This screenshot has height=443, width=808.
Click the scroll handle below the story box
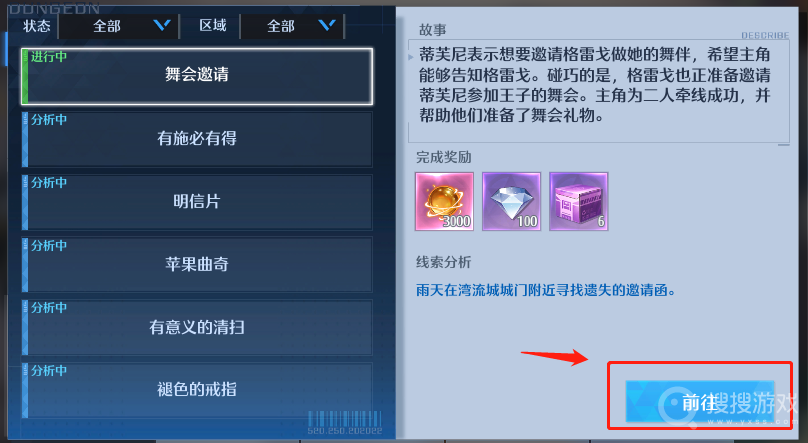click(x=783, y=145)
